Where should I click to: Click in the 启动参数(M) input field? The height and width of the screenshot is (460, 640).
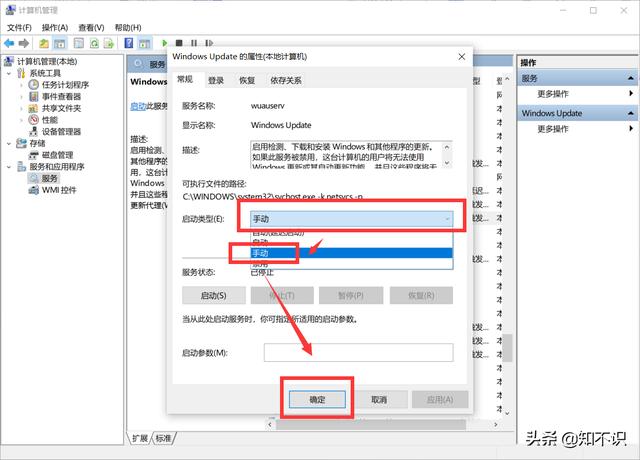click(x=358, y=353)
